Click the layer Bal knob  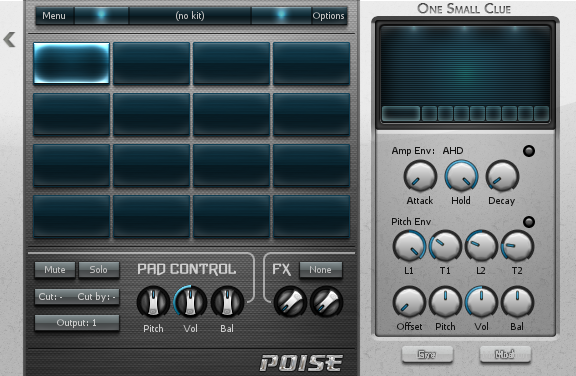pos(517,303)
